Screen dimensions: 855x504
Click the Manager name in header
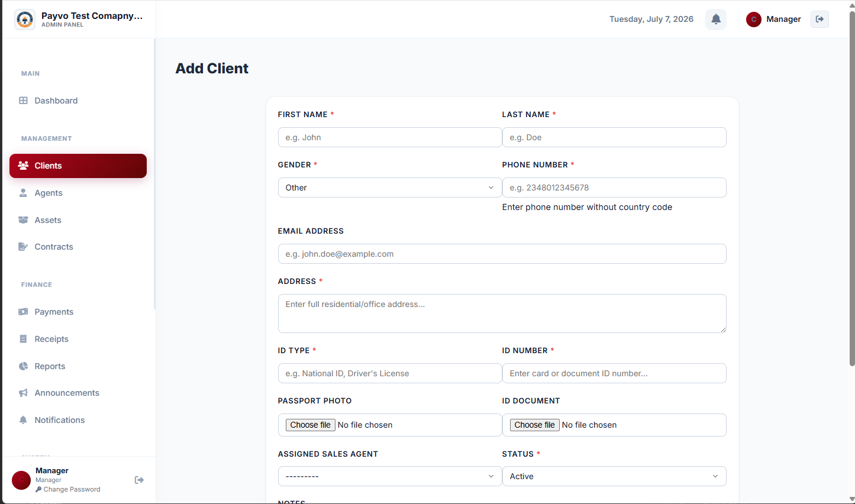783,19
